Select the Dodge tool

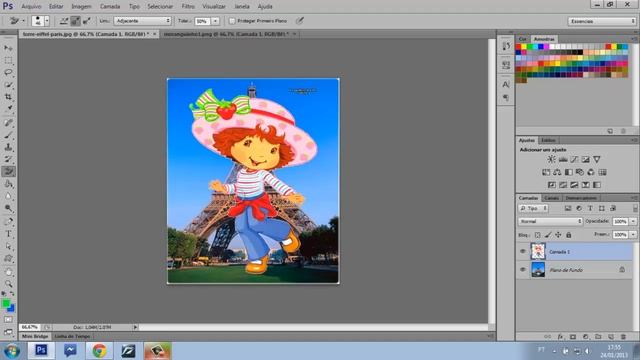(8, 208)
